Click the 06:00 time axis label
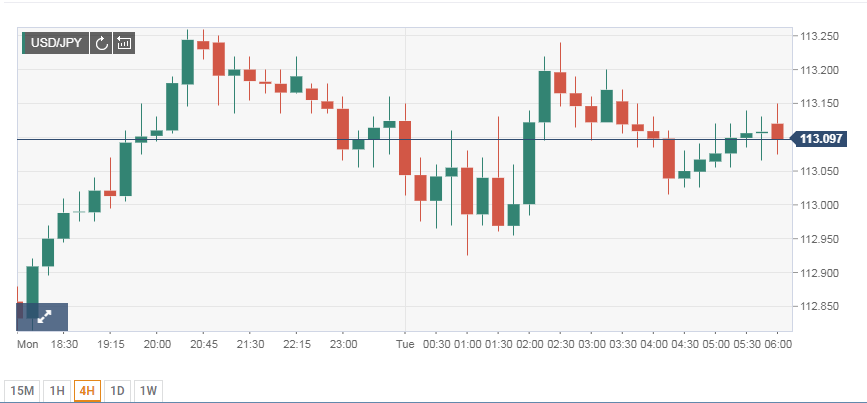This screenshot has width=867, height=403. coord(778,344)
